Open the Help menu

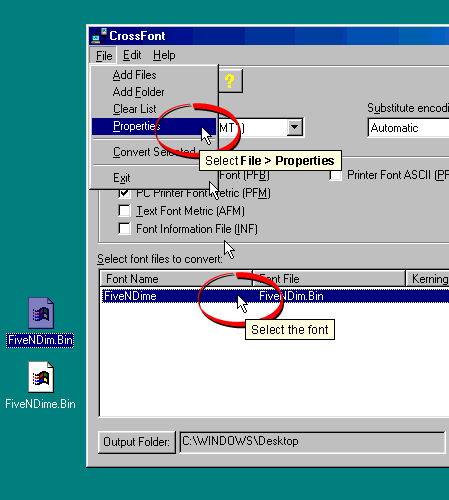pos(164,55)
